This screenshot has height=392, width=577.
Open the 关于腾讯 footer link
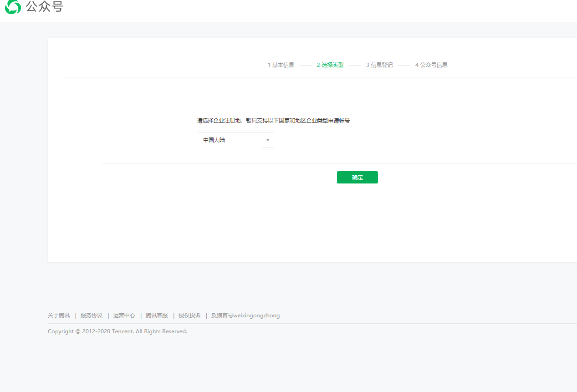(x=59, y=316)
